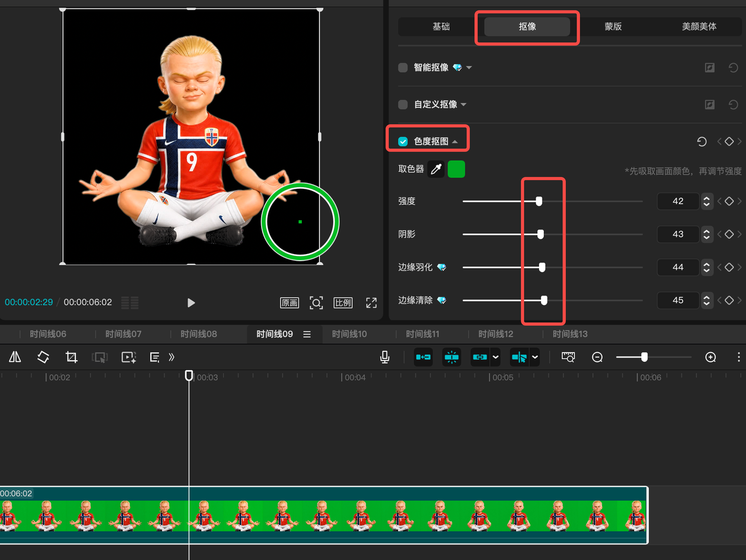746x560 pixels.
Task: Add a keyframe for 边缘羽化
Action: coord(729,267)
